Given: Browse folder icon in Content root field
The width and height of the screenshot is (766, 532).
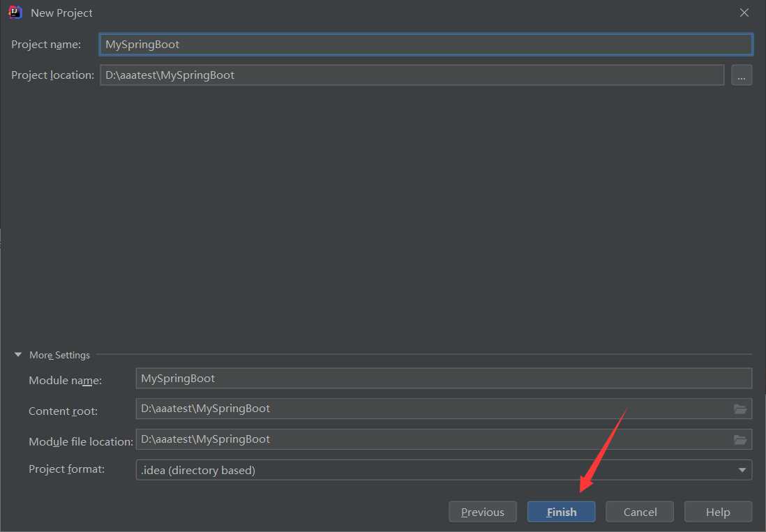Looking at the screenshot, I should pos(740,409).
